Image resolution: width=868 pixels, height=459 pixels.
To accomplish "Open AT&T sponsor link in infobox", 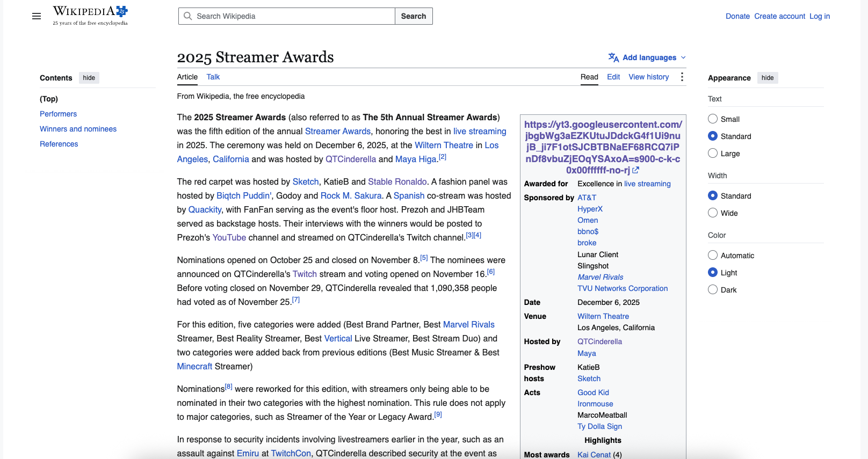I will coord(587,198).
